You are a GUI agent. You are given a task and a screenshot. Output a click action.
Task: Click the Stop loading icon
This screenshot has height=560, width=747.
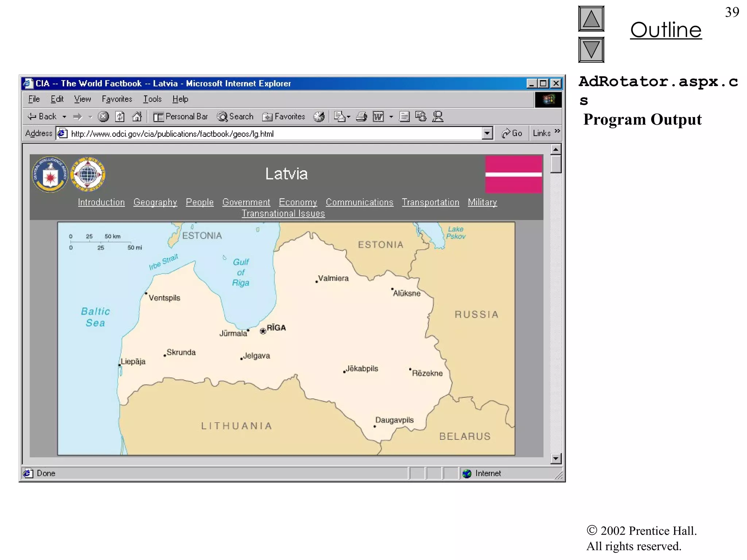(x=104, y=117)
